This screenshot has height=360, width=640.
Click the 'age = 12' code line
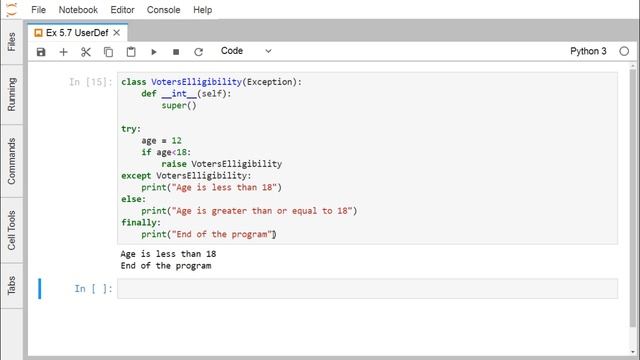point(161,141)
